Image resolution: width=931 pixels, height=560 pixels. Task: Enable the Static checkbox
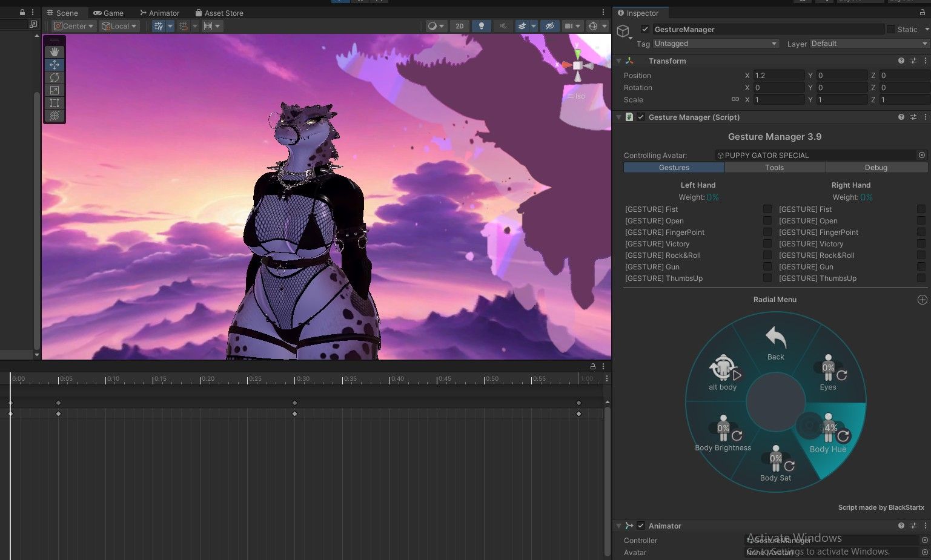point(890,29)
